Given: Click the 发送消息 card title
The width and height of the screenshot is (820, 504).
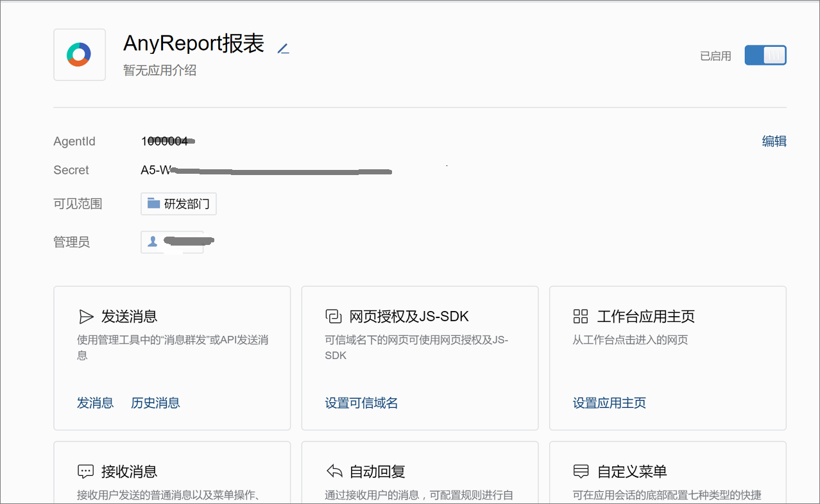Looking at the screenshot, I should pos(130,316).
